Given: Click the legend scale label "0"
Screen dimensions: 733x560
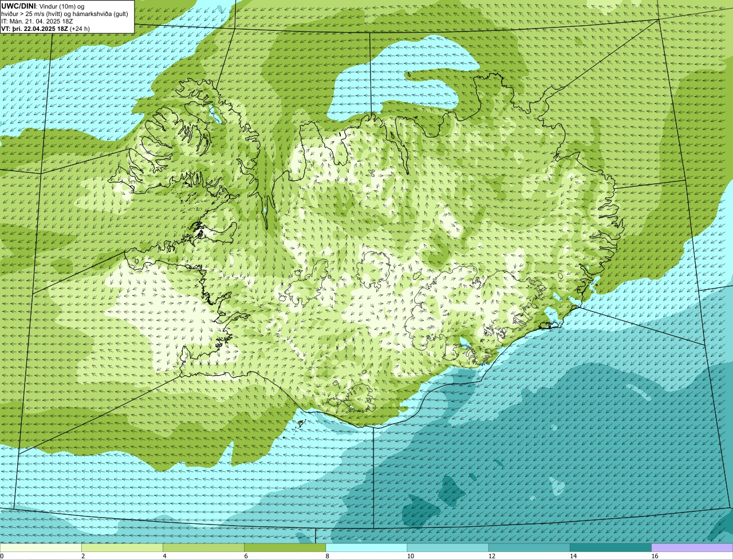Looking at the screenshot, I should (2, 556).
